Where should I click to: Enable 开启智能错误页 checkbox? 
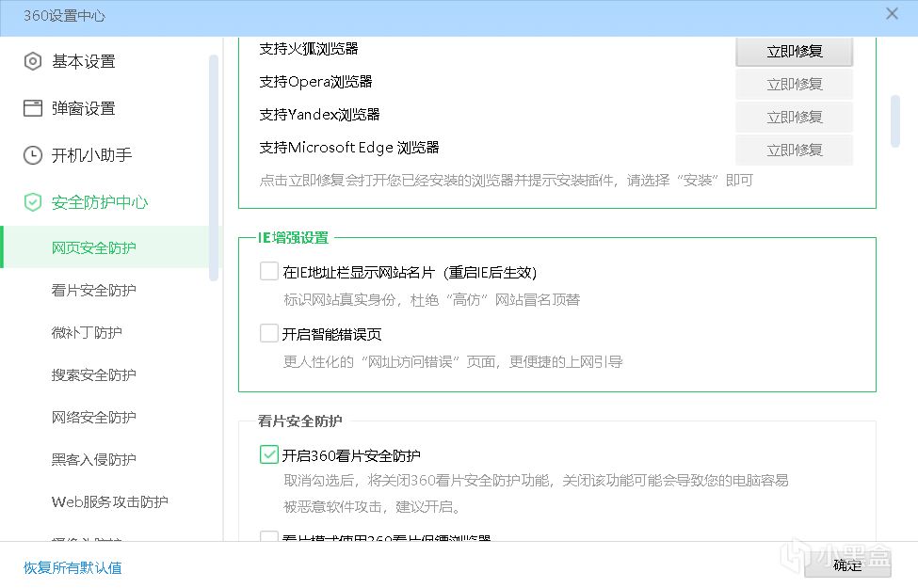click(268, 333)
